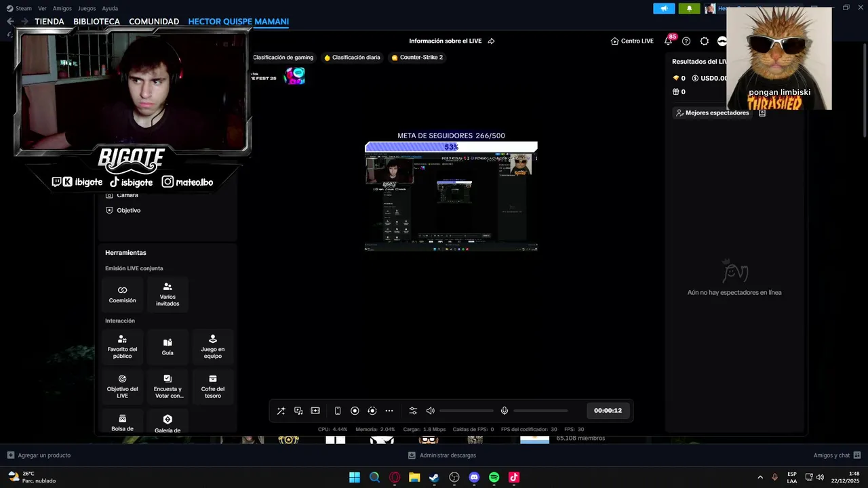Go to Steam COMUNIDAD tab

tap(154, 22)
